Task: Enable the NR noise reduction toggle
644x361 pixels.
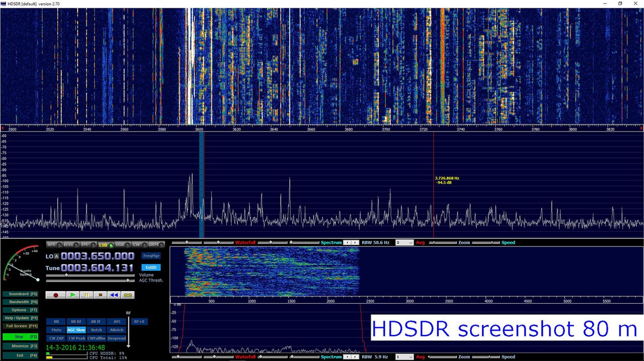Action: tap(56, 322)
